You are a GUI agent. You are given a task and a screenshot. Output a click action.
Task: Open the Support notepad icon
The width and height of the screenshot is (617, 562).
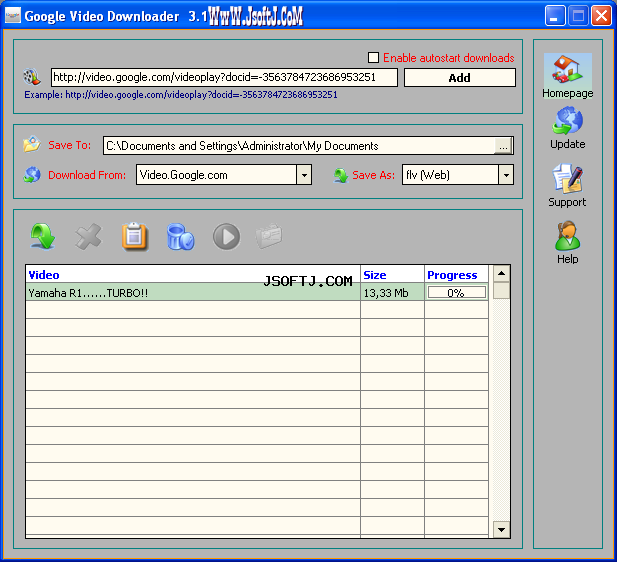click(x=567, y=178)
